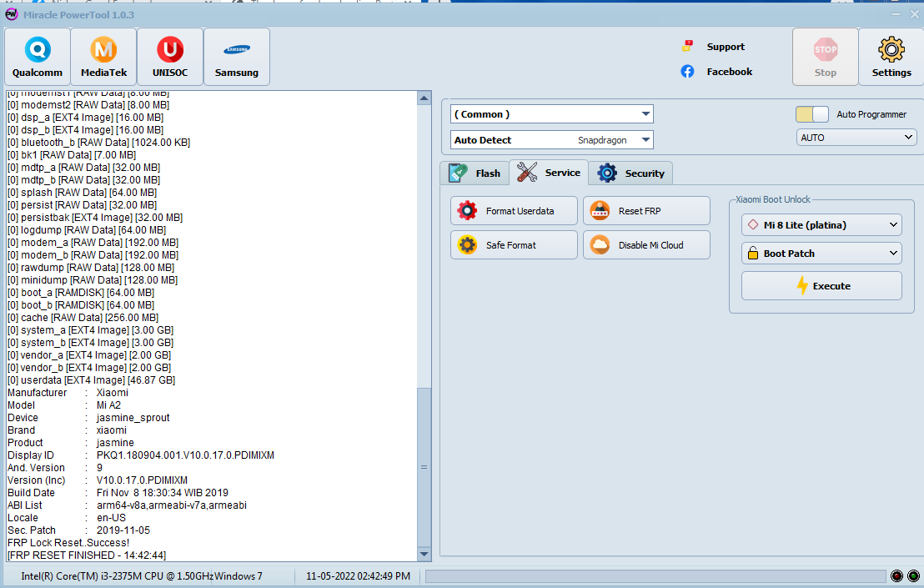Click the 'FRP RESET FINISHED - 14:42:44' line
Image resolution: width=924 pixels, height=588 pixels.
[x=87, y=555]
